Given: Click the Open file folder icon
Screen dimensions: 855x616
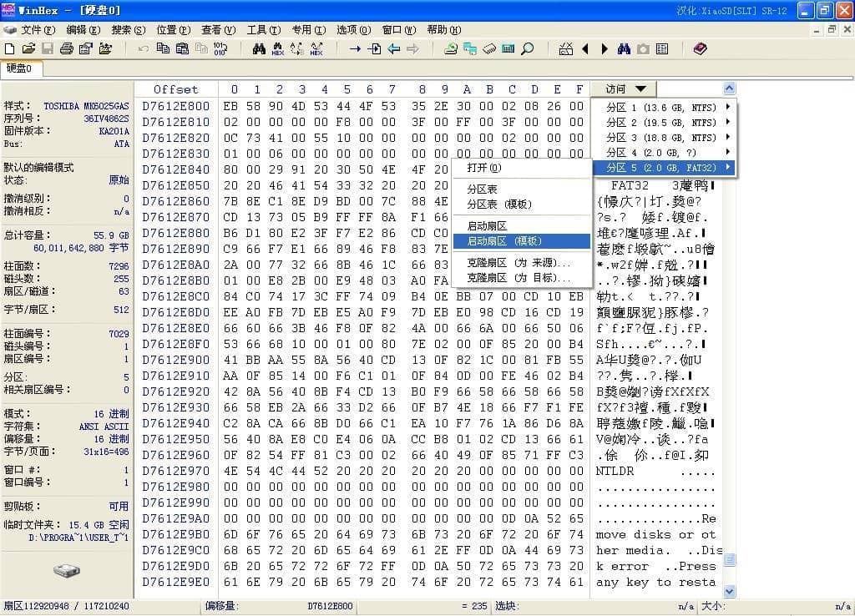Looking at the screenshot, I should (28, 49).
